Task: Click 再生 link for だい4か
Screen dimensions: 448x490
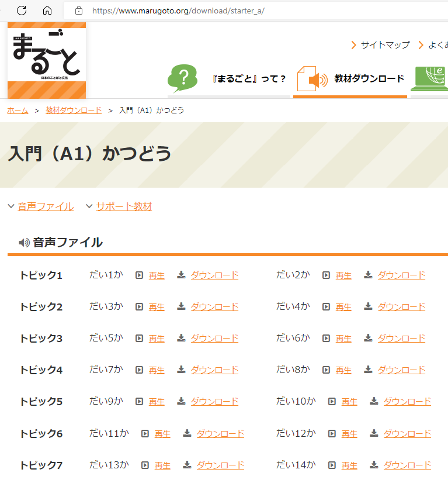Action: [343, 307]
